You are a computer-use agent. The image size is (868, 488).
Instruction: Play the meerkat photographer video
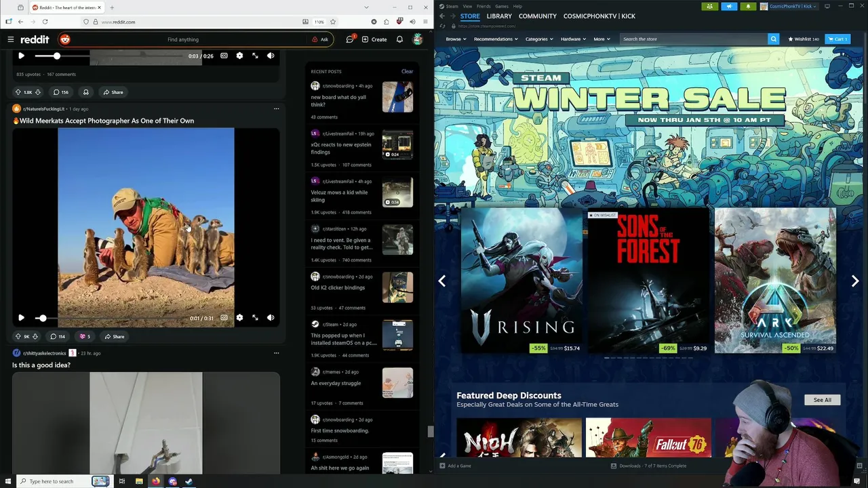tap(21, 318)
